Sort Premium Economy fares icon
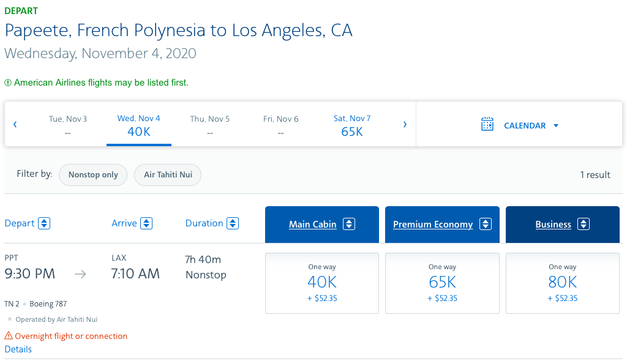The height and width of the screenshot is (364, 627). coord(485,224)
